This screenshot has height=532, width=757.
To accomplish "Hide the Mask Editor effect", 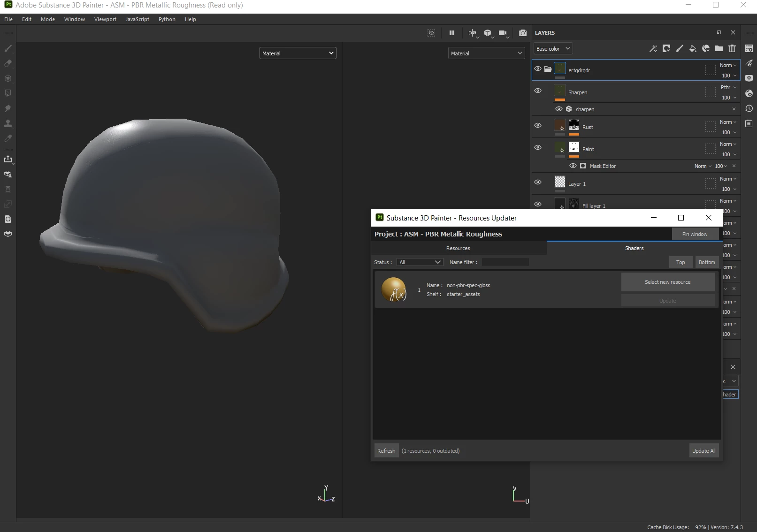I will [573, 166].
